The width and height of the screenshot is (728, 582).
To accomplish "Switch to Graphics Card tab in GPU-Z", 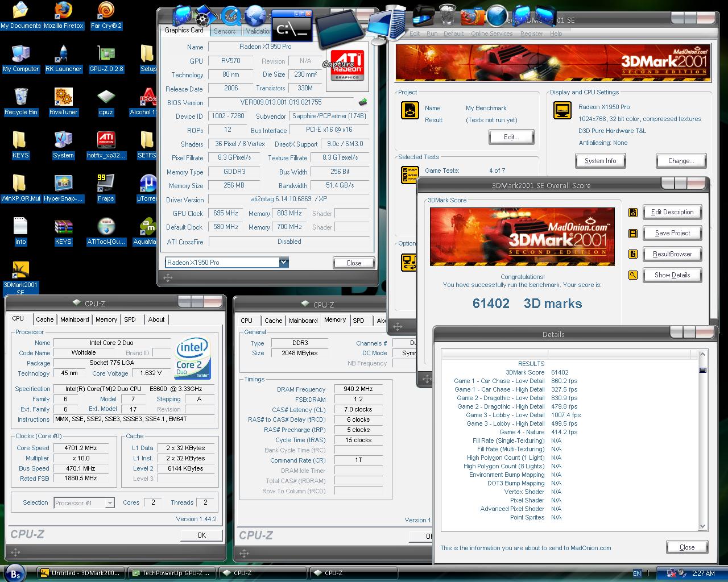I will pos(184,30).
